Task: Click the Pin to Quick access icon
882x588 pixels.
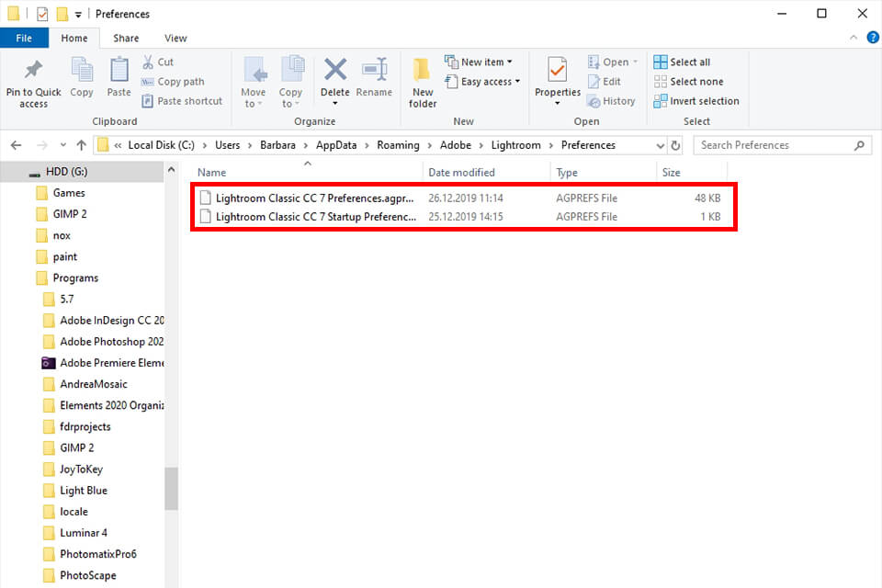Action: (33, 71)
